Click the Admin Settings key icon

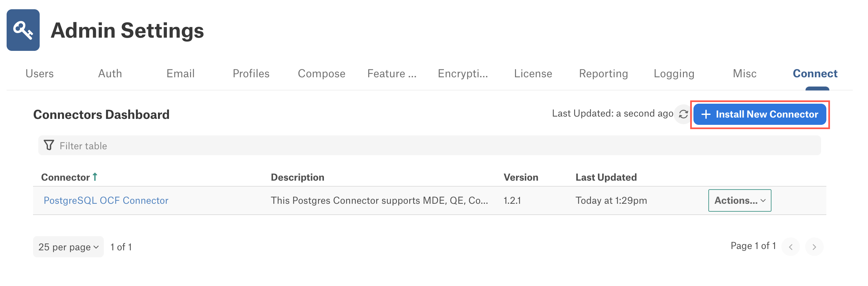(x=23, y=30)
